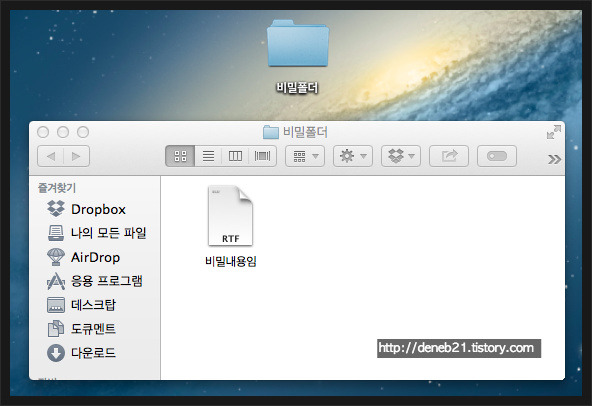
Task: Select the 비밀내용임 RTF file icon
Action: click(230, 216)
